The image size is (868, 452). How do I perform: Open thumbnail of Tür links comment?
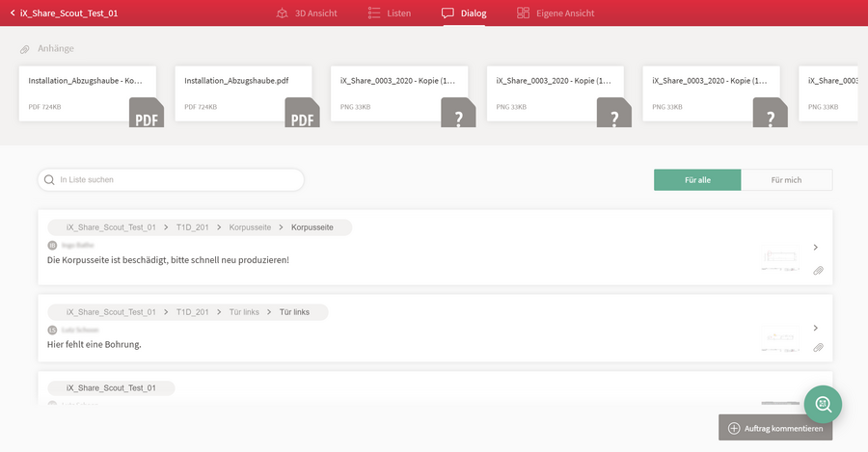780,337
